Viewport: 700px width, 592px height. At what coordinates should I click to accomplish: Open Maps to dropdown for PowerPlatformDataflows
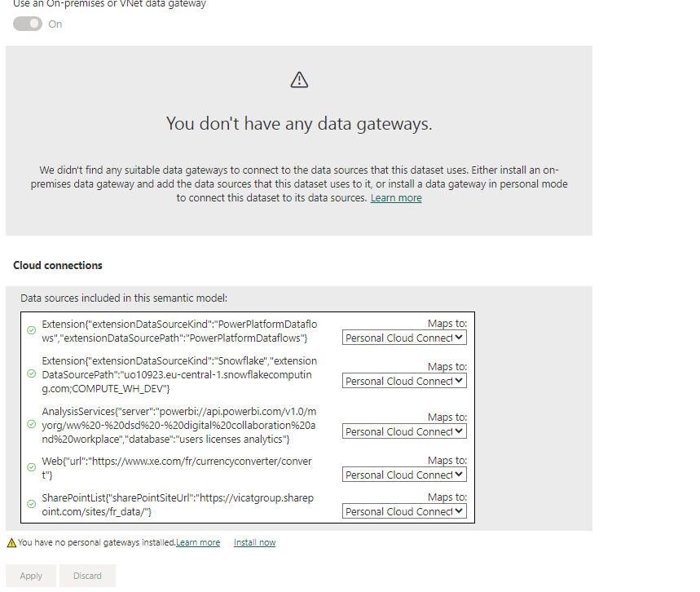pos(404,338)
